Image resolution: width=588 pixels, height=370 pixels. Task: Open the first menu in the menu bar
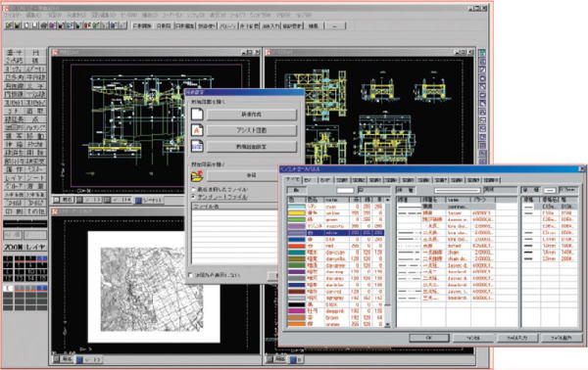tap(14, 15)
